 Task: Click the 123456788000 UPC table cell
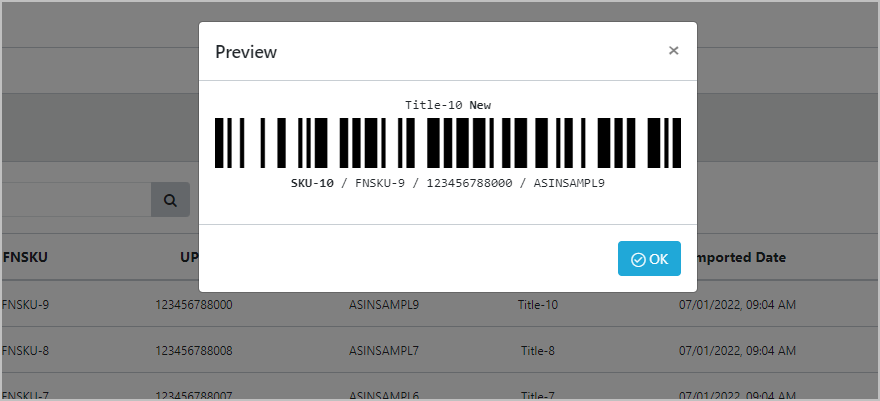click(194, 305)
